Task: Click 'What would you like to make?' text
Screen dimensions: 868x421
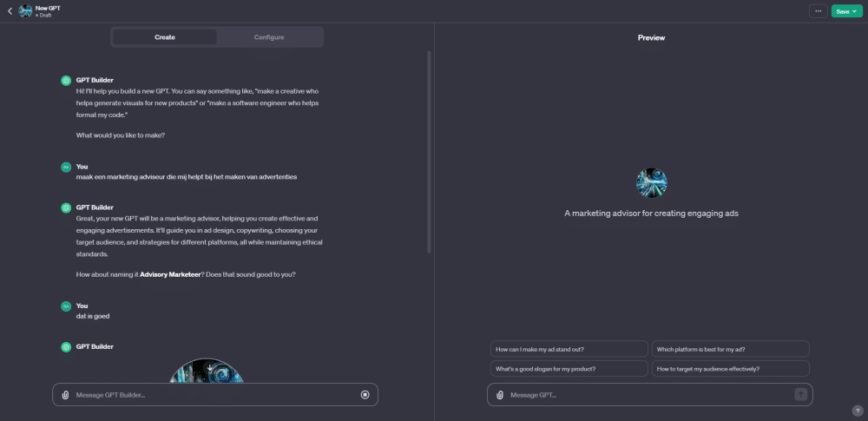Action: (x=120, y=135)
